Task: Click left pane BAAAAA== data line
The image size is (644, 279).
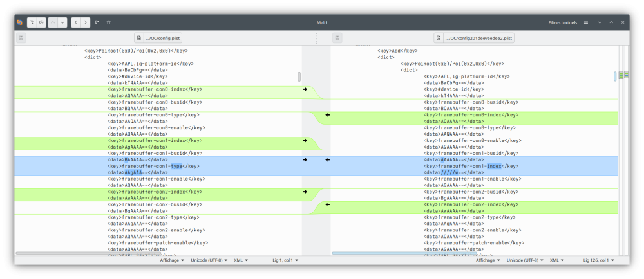Action: point(137,159)
